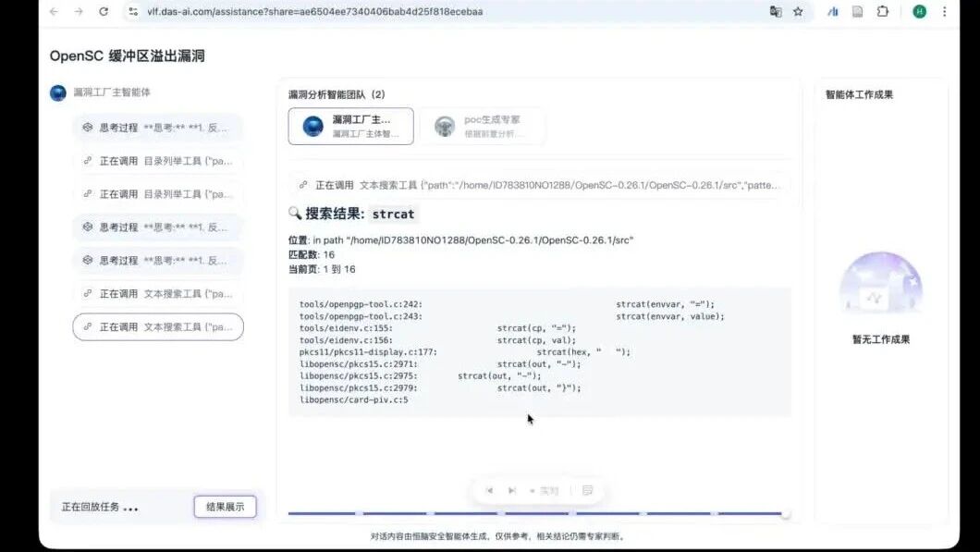Click the browser forward arrow
The image size is (980, 552).
click(79, 11)
